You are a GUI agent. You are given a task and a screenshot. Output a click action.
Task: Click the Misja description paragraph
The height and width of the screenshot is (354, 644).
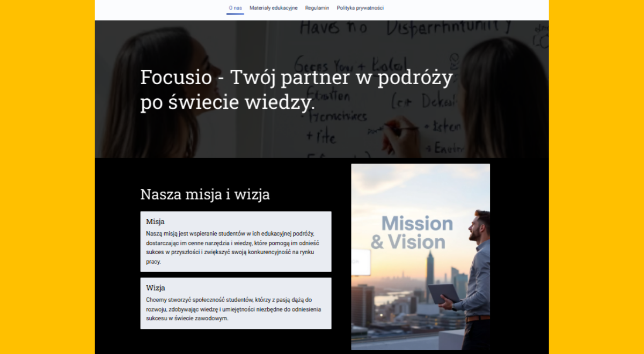233,248
